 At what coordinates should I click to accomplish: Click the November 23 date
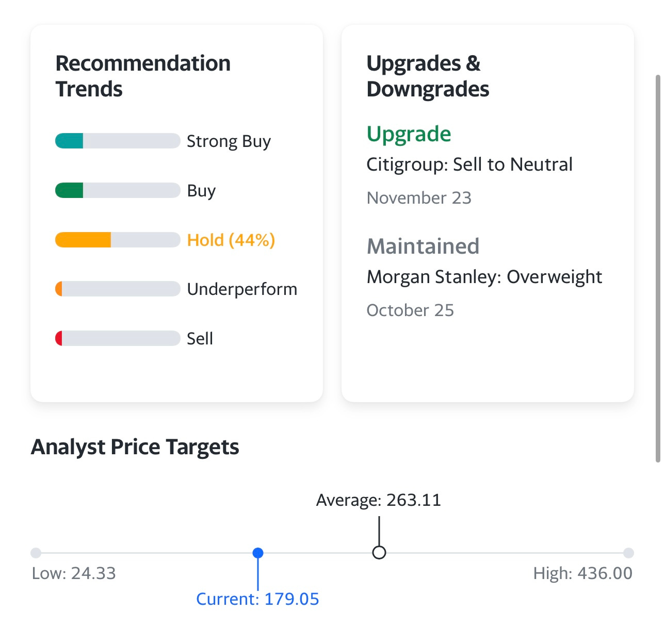click(419, 197)
